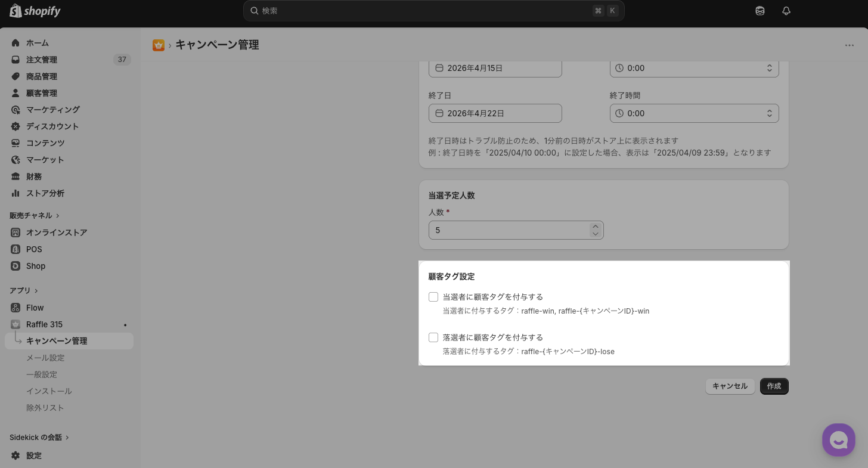Click the start date 2026年4月15日 field
868x468 pixels.
click(495, 68)
